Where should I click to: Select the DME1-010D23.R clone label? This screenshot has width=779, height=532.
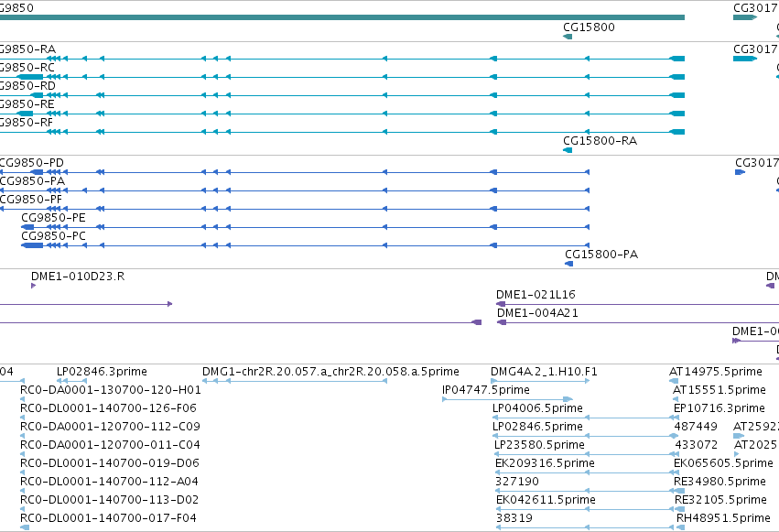(x=78, y=277)
